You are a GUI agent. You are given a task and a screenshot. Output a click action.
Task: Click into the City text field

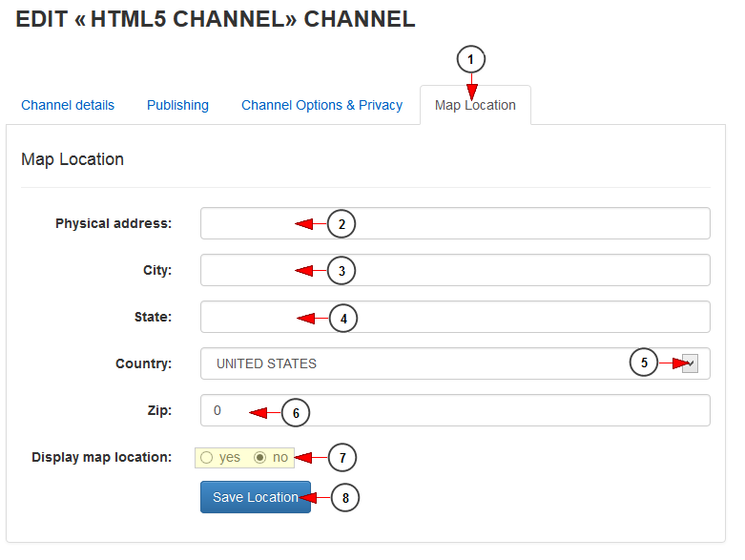tap(455, 270)
